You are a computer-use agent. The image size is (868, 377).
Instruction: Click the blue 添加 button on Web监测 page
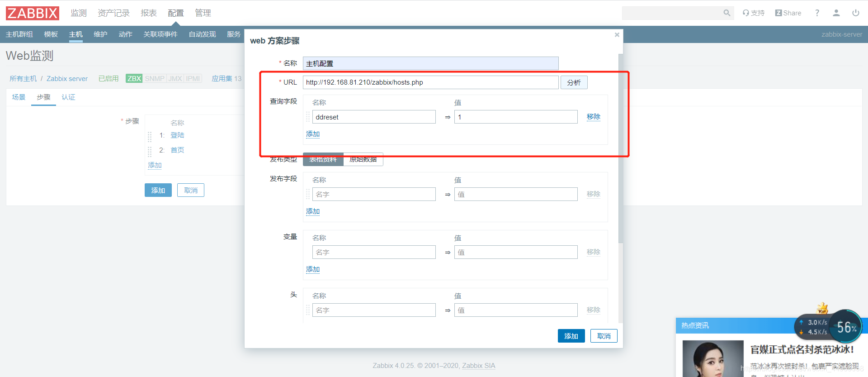(x=158, y=190)
